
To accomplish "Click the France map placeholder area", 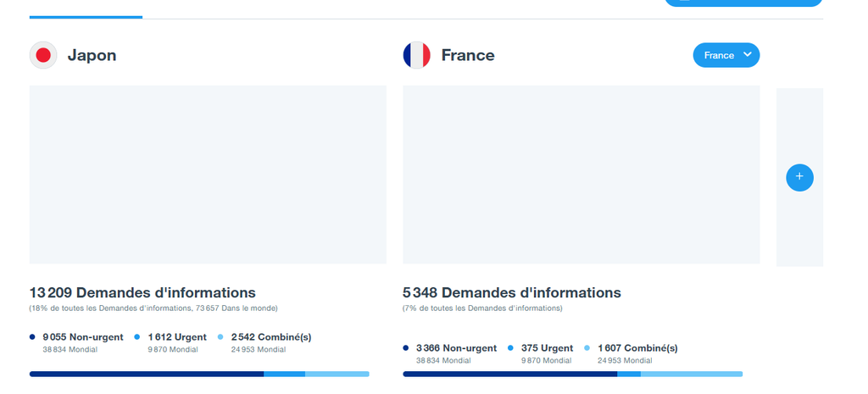I will 581,175.
